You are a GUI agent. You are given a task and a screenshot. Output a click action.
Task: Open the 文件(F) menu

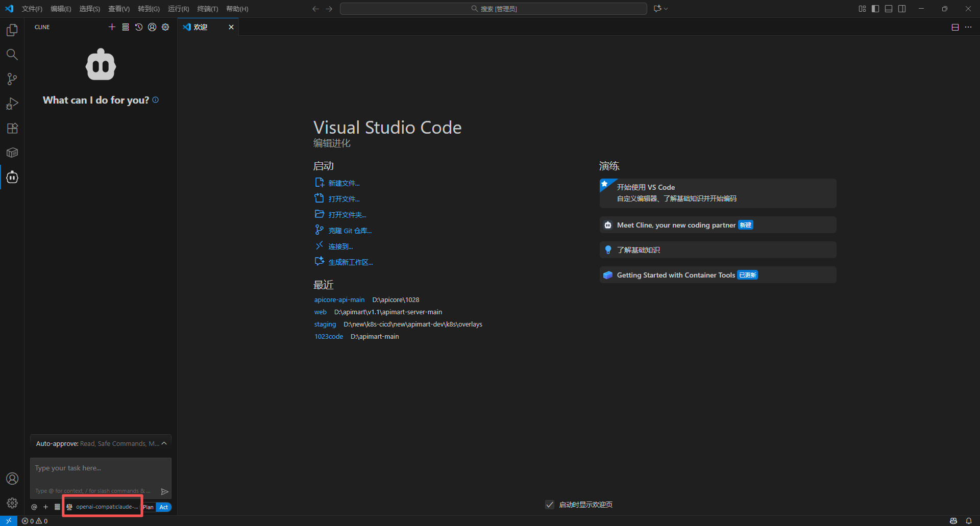tap(32, 9)
